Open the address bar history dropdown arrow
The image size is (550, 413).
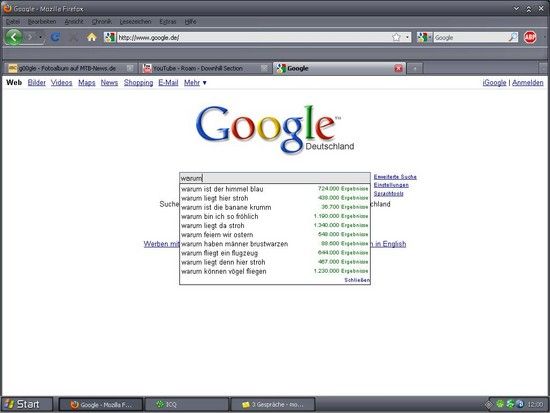pyautogui.click(x=407, y=37)
